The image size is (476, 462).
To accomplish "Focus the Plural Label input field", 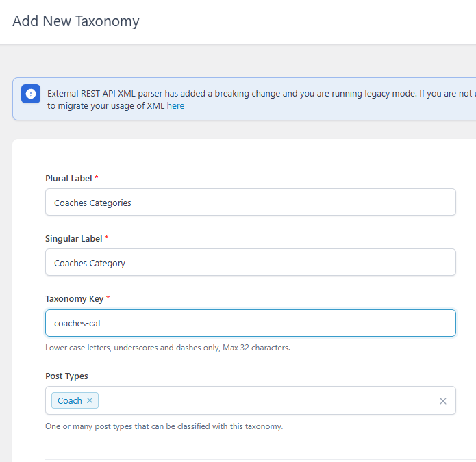I will 251,203.
